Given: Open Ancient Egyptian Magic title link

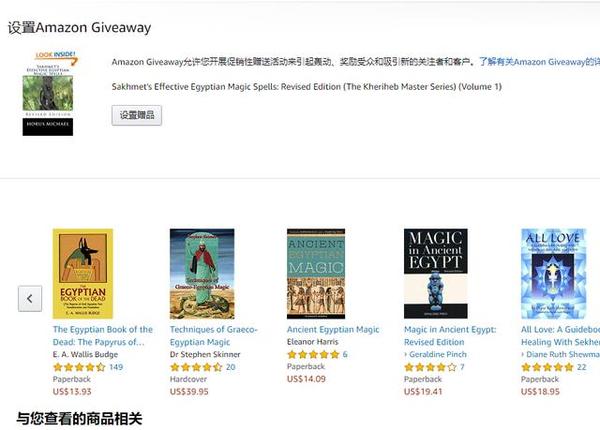Looking at the screenshot, I should (x=333, y=329).
